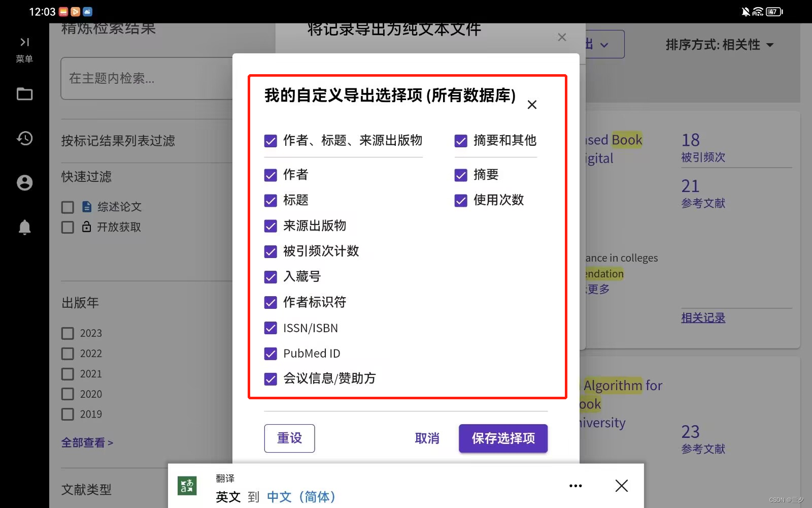This screenshot has width=812, height=508.
Task: Open the 排序方式: 相关性 sort dropdown
Action: click(x=720, y=45)
